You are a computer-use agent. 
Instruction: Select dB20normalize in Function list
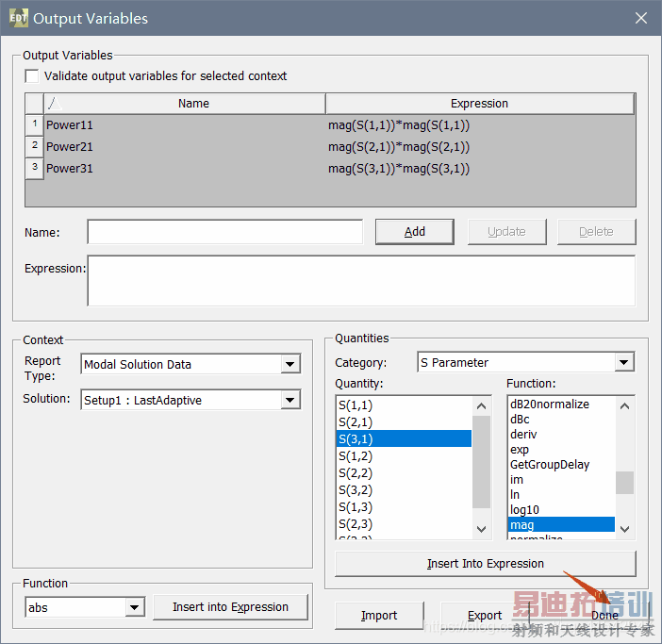561,405
